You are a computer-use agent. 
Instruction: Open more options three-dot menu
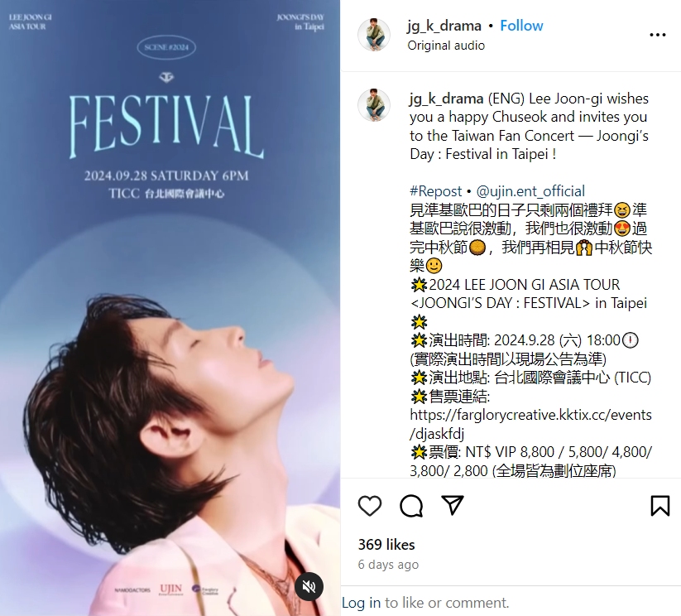pos(658,35)
